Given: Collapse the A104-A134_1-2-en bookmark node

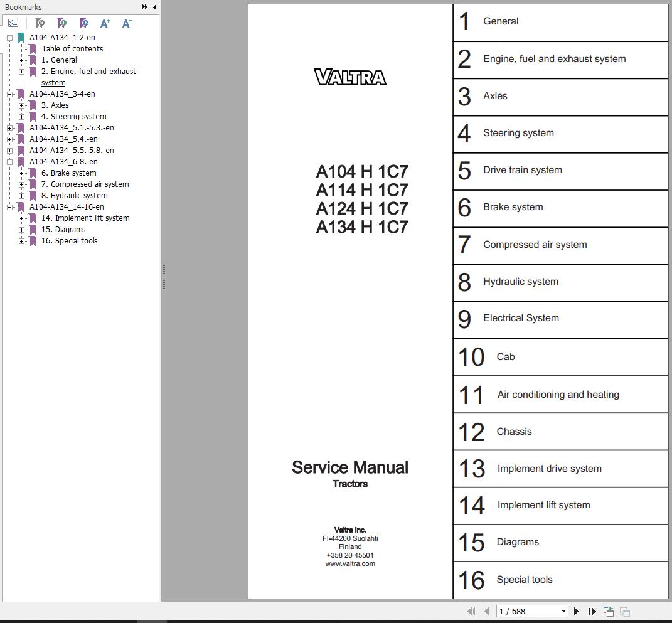Looking at the screenshot, I should tap(9, 38).
